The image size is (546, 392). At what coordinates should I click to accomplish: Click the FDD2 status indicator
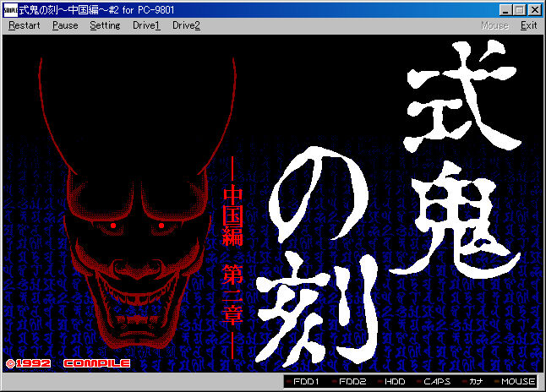tap(349, 382)
